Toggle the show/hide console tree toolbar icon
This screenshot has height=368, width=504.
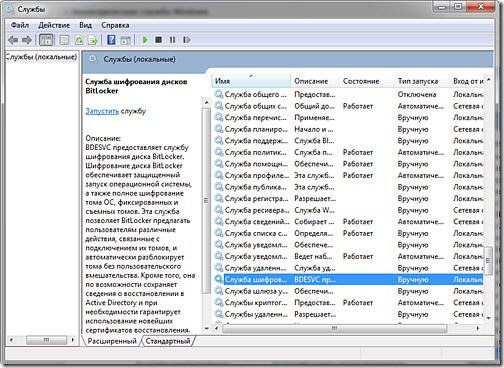coord(46,40)
